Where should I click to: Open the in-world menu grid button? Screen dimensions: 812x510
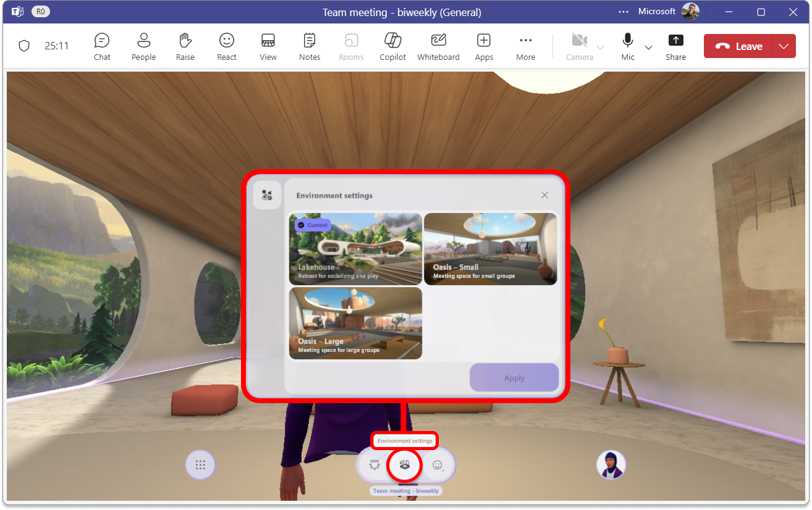pos(200,465)
